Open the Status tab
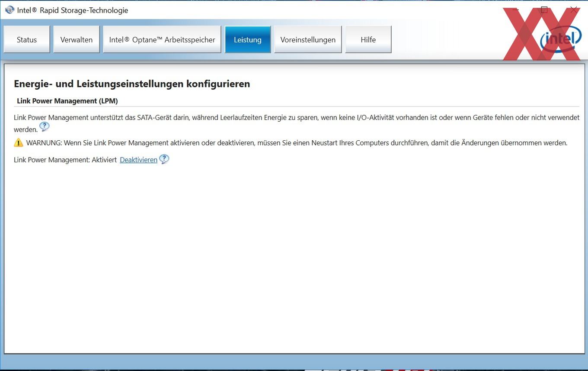This screenshot has width=588, height=371. (x=27, y=39)
